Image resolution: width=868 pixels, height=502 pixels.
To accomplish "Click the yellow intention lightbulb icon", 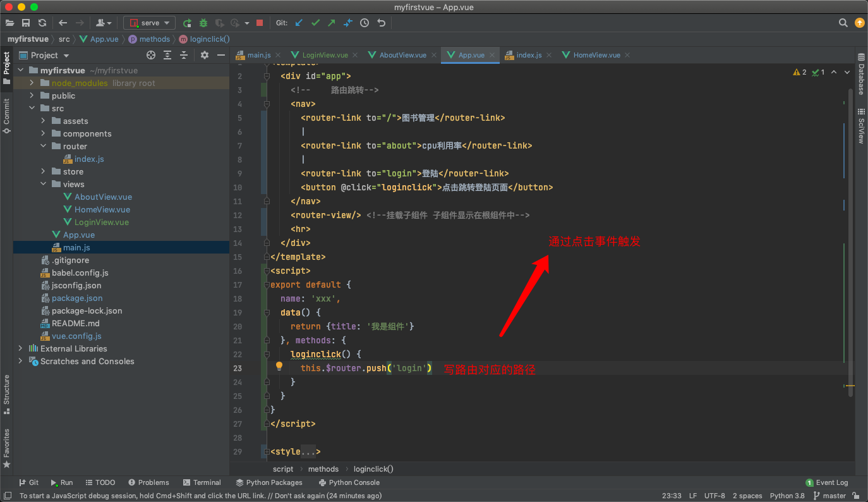I will (279, 366).
